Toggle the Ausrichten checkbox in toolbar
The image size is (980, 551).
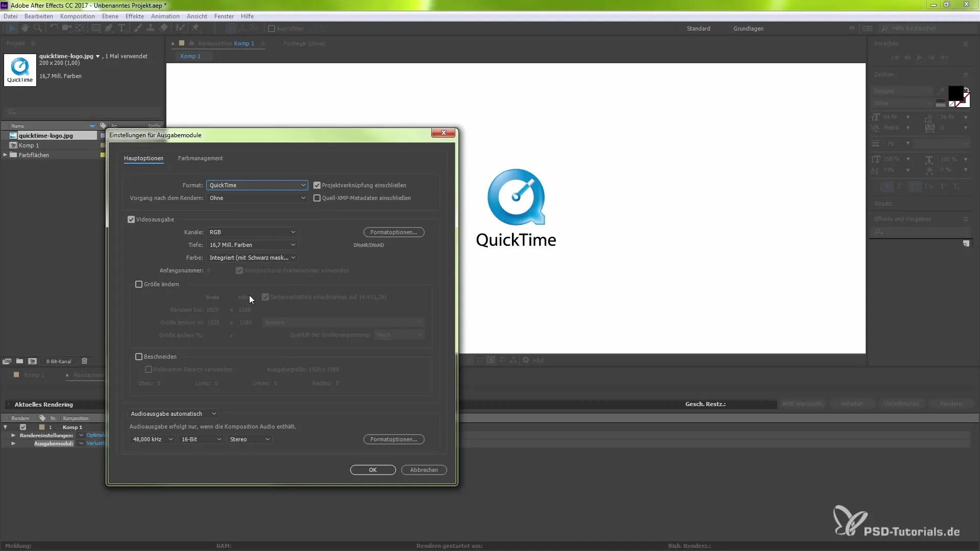pyautogui.click(x=272, y=29)
